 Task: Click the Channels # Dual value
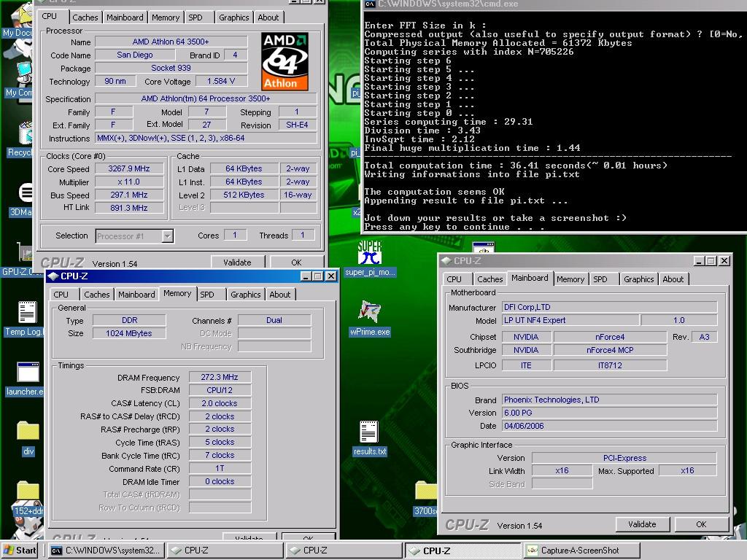click(x=274, y=321)
